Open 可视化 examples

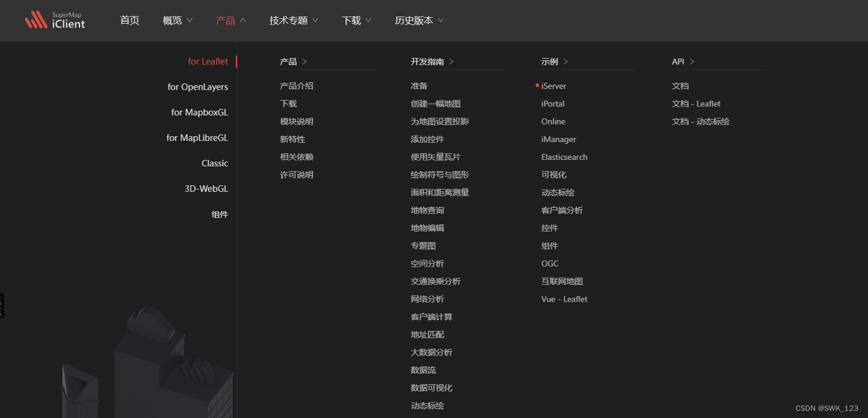pyautogui.click(x=553, y=175)
